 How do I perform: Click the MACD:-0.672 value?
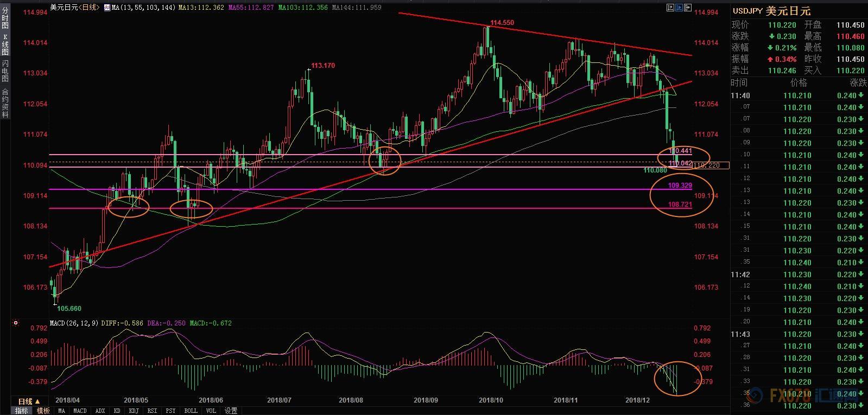[211, 323]
